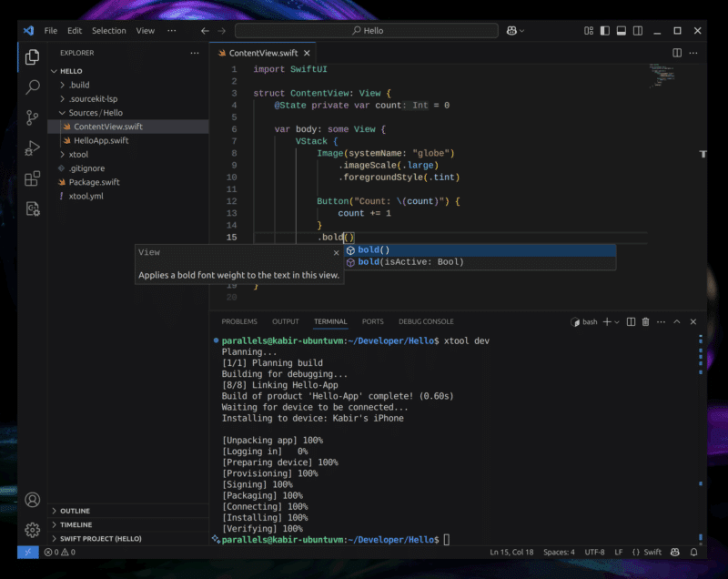Click LF end of line setting
The width and height of the screenshot is (728, 579).
(x=619, y=552)
